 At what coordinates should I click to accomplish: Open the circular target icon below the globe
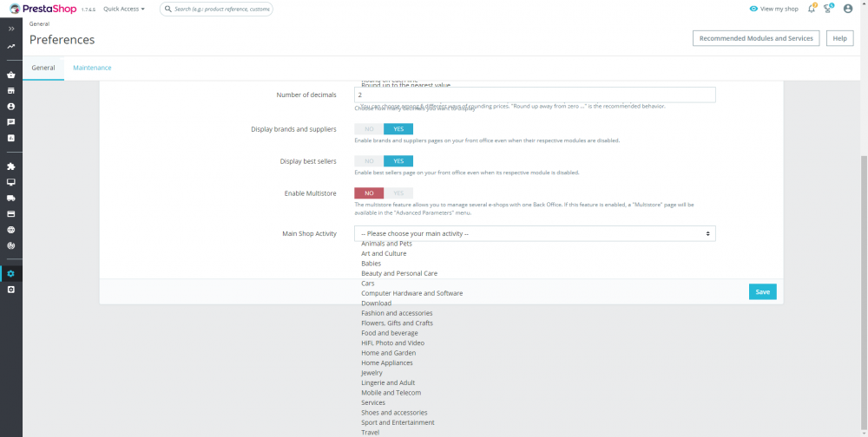11,245
